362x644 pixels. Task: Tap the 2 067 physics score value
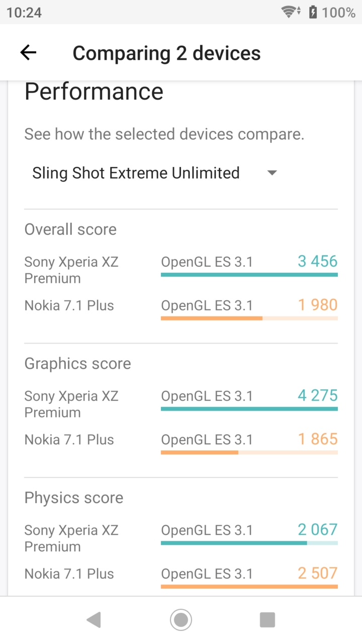(x=317, y=529)
